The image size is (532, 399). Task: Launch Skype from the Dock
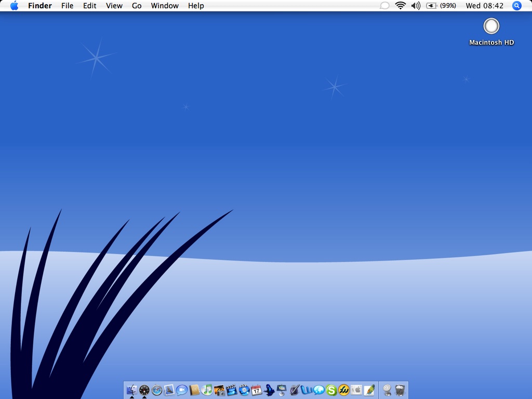(x=331, y=390)
